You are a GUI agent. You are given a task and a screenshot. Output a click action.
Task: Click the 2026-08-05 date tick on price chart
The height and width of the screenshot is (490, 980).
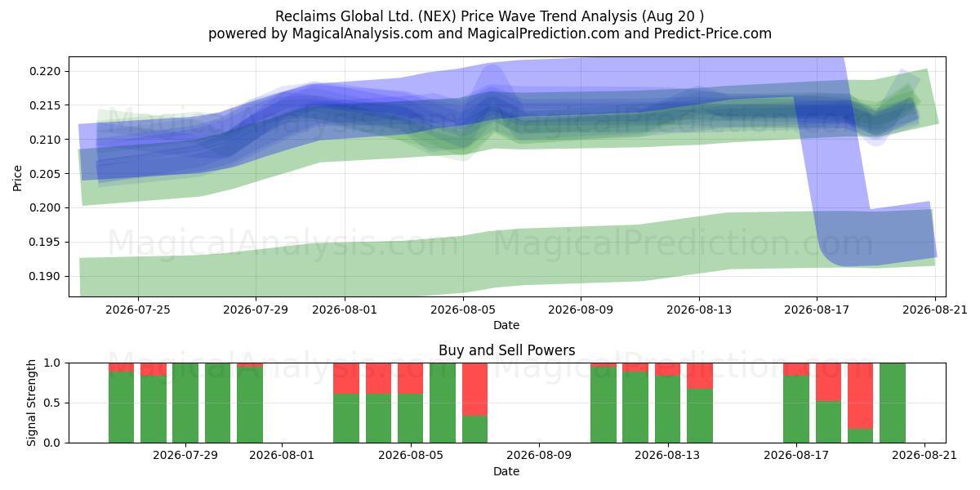point(463,310)
